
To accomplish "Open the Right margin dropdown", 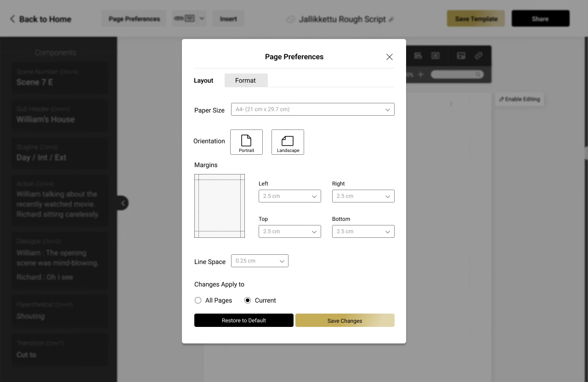I will [x=363, y=196].
